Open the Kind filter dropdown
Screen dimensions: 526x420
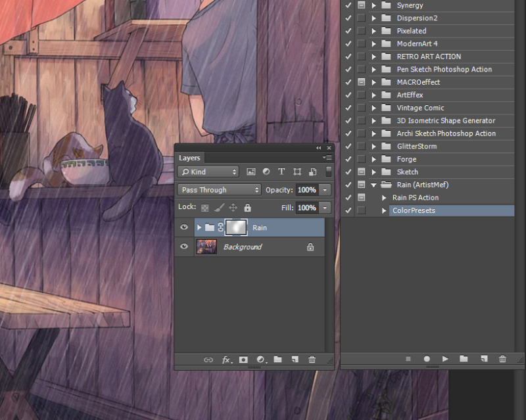coord(208,172)
